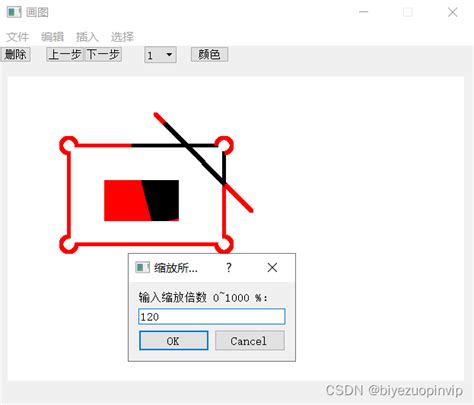Open the line width dropdown showing 1

click(160, 55)
